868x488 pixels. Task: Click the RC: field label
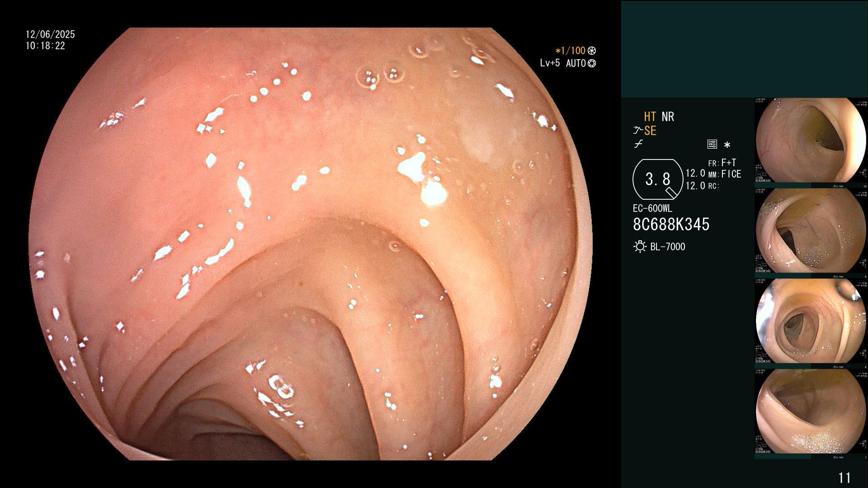pos(713,186)
